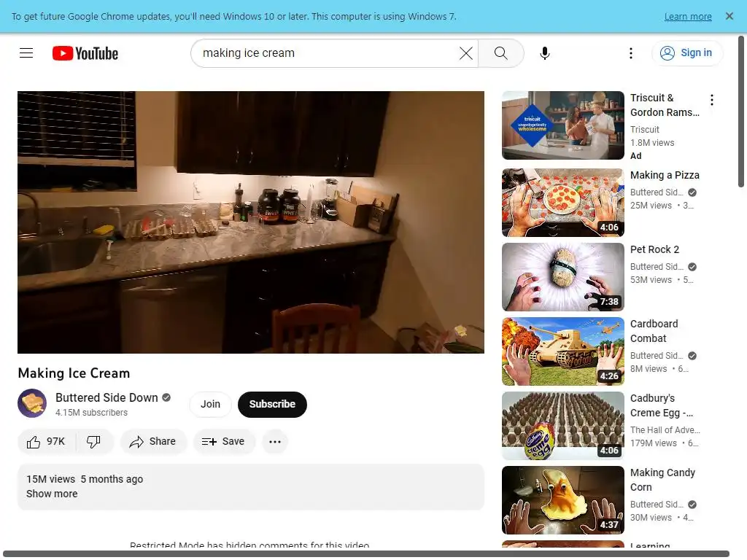
Task: Open Triscuit & Gordon Ramsay ad thumbnail
Action: [x=562, y=125]
